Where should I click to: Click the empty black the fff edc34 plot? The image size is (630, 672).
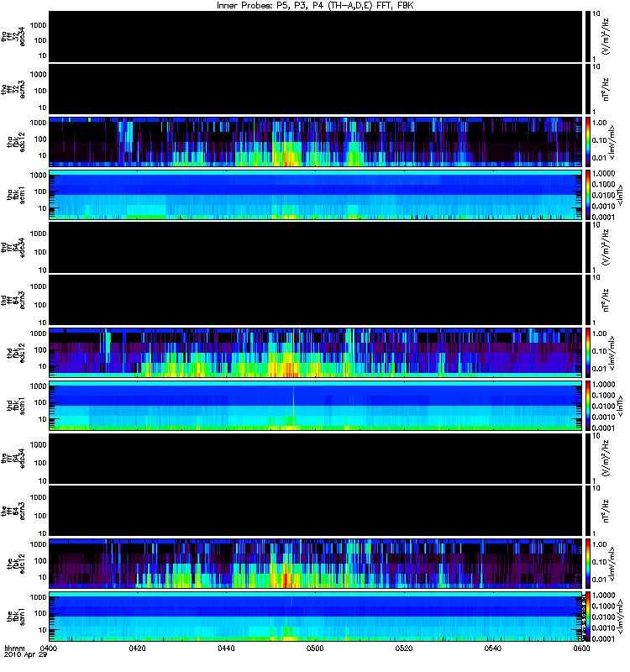pyautogui.click(x=315, y=458)
